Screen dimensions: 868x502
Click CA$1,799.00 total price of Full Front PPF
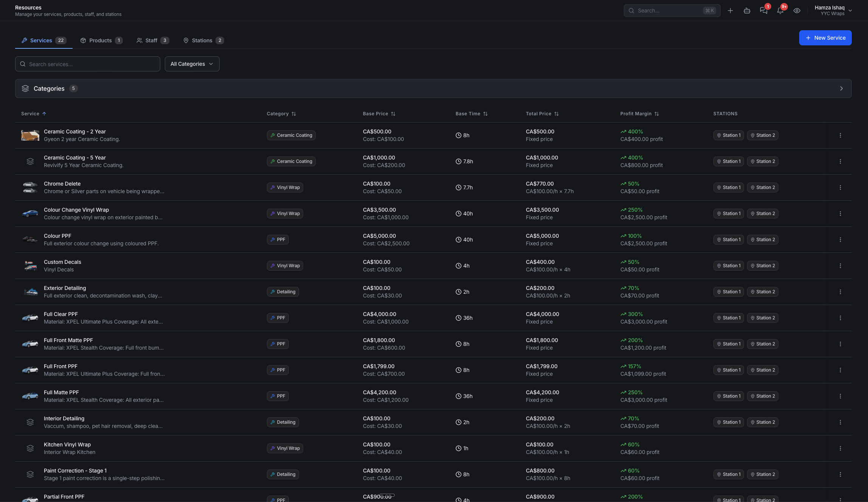click(541, 366)
